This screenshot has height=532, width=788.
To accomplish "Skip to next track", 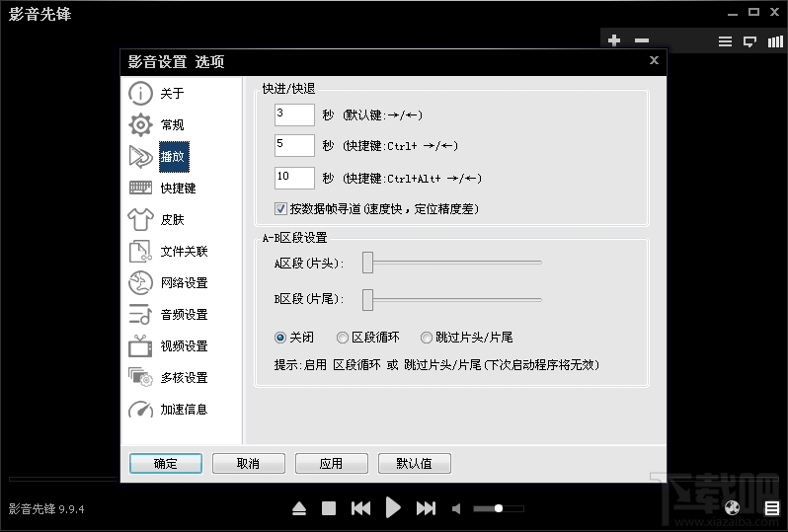I will click(x=426, y=509).
